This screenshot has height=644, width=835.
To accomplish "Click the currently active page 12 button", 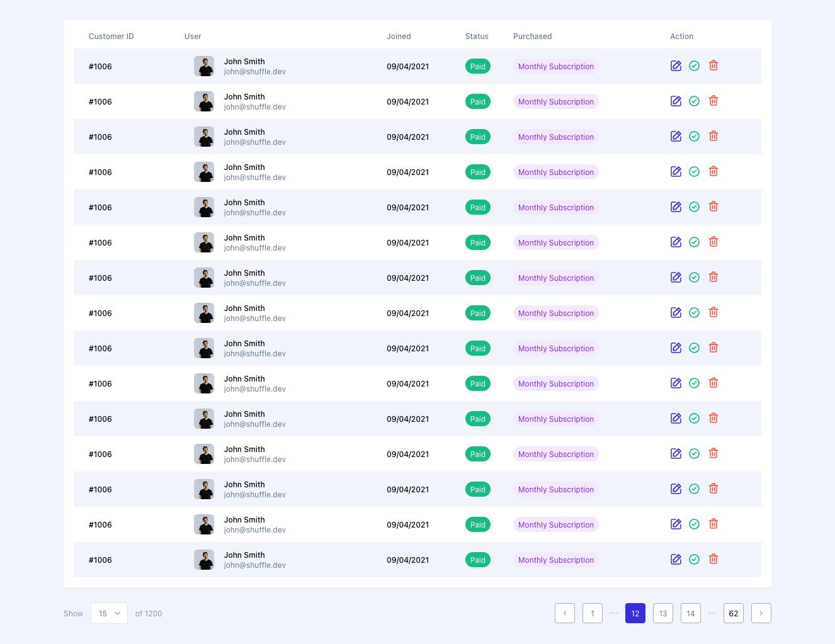I will tap(635, 613).
